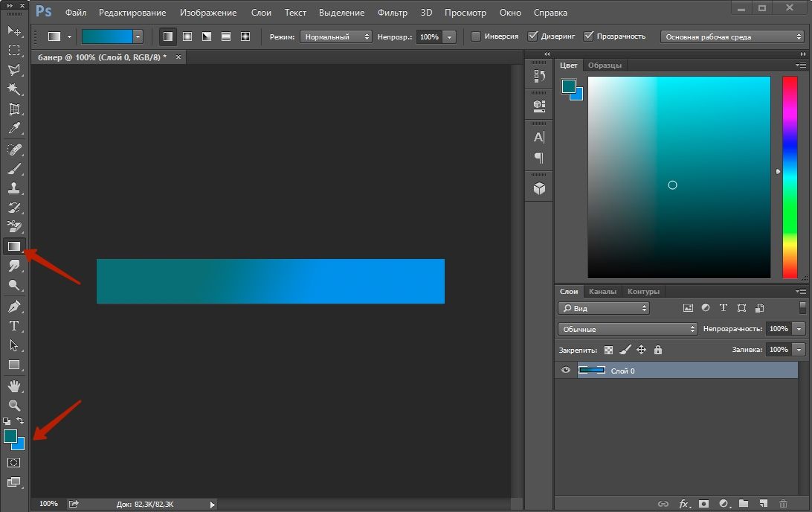Select the Magic Wand tool
The height and width of the screenshot is (512, 812).
(14, 89)
